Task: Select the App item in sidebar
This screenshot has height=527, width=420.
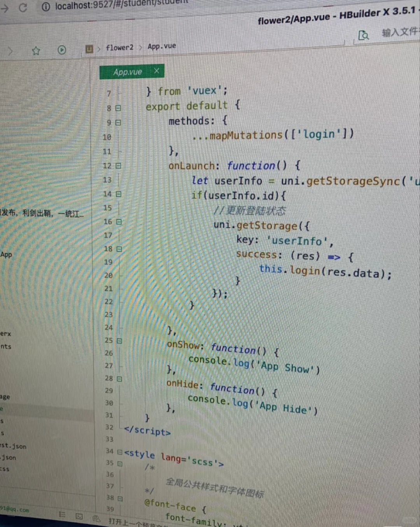Action: coord(6,255)
